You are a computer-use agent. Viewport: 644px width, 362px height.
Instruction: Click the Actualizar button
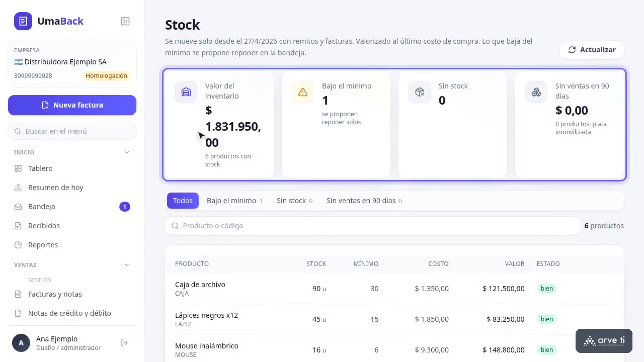[592, 50]
